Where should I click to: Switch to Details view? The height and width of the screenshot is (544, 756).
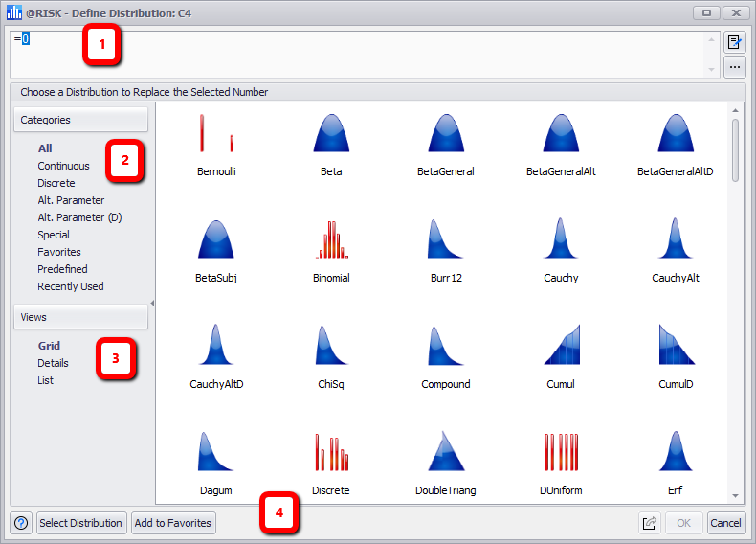pyautogui.click(x=53, y=363)
